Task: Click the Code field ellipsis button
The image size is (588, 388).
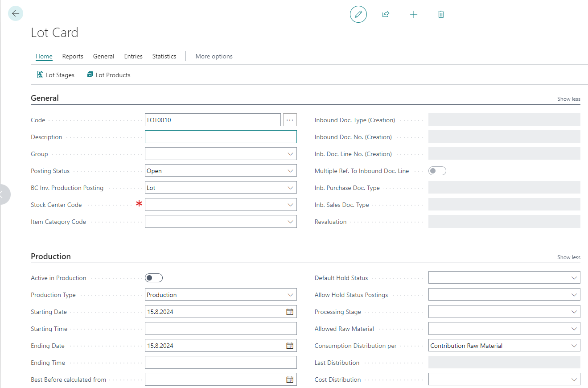Action: [x=290, y=120]
